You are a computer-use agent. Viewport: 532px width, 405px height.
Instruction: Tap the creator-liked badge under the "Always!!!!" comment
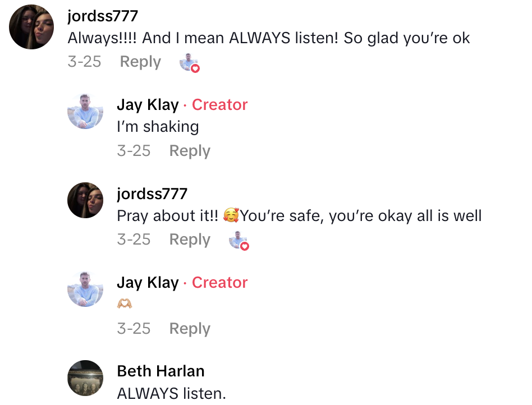[x=189, y=63]
